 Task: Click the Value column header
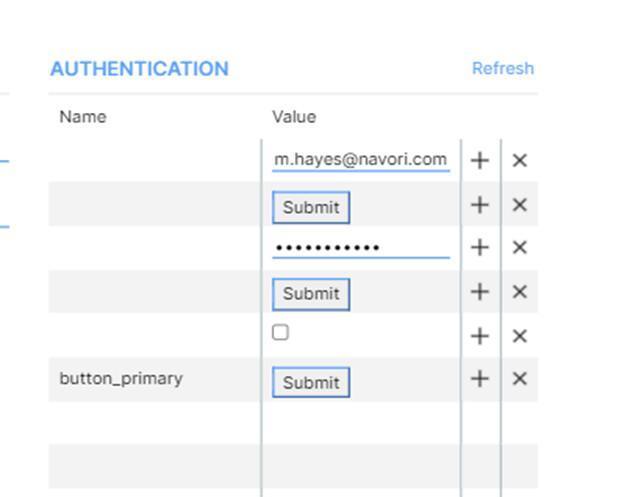[294, 117]
